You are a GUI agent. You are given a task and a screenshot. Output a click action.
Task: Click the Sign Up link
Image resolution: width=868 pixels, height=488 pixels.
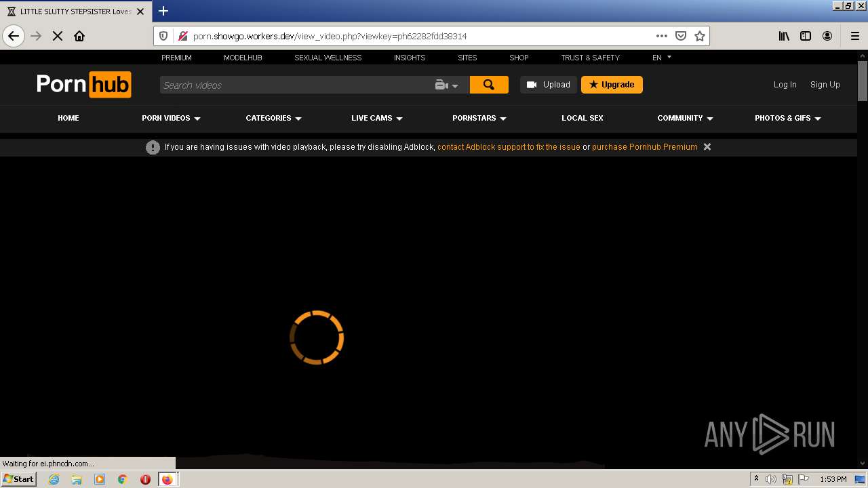pos(825,85)
